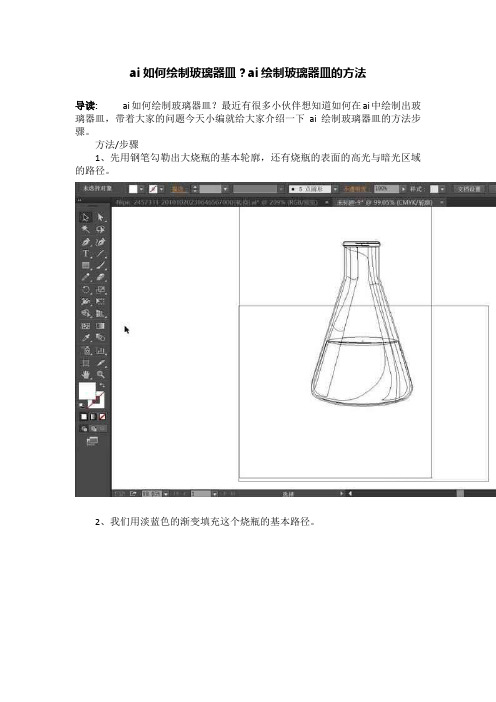Choose the Blend tool

click(100, 338)
